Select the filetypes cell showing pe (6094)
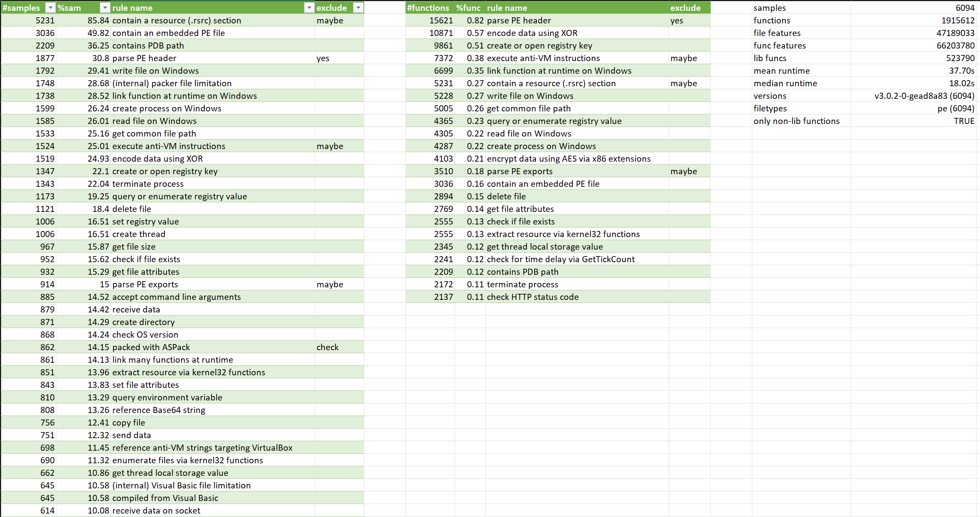Viewport: 980px width, 517px height. click(954, 108)
